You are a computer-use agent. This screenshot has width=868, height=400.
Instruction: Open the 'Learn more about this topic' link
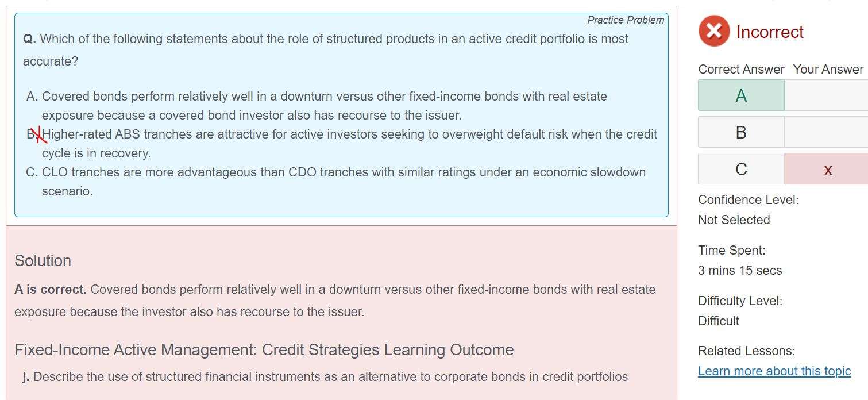[774, 371]
